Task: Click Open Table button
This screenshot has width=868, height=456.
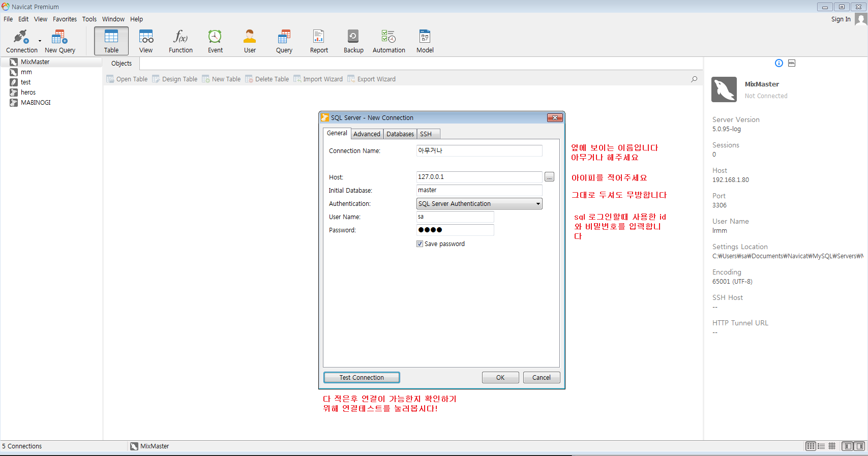Action: (x=127, y=79)
